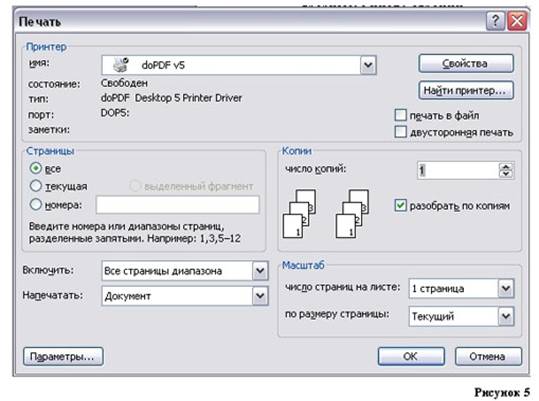
Task: Click the help question mark icon
Action: 495,21
